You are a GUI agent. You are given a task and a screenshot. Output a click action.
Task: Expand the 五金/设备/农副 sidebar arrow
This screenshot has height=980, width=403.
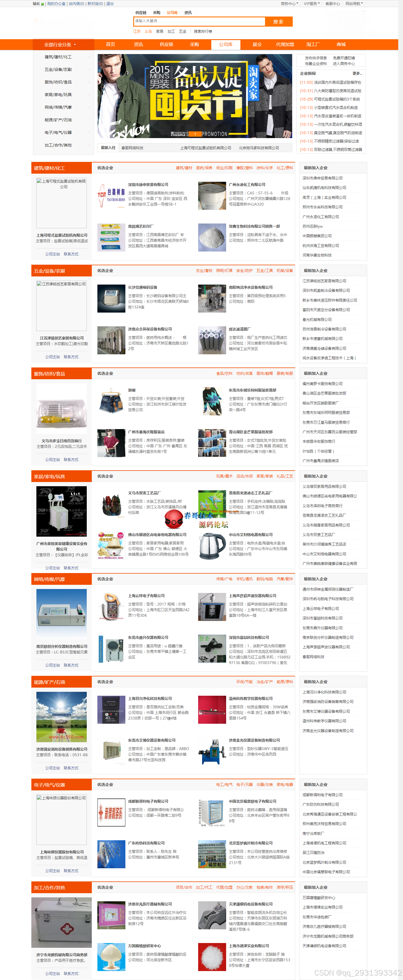pyautogui.click(x=89, y=70)
